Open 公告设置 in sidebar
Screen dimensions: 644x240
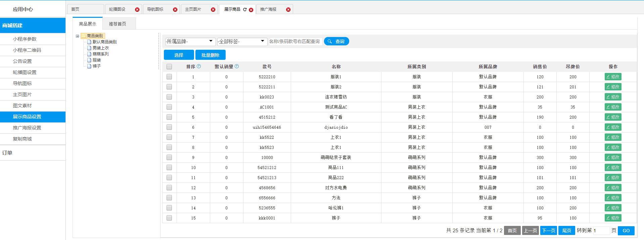coord(33,61)
